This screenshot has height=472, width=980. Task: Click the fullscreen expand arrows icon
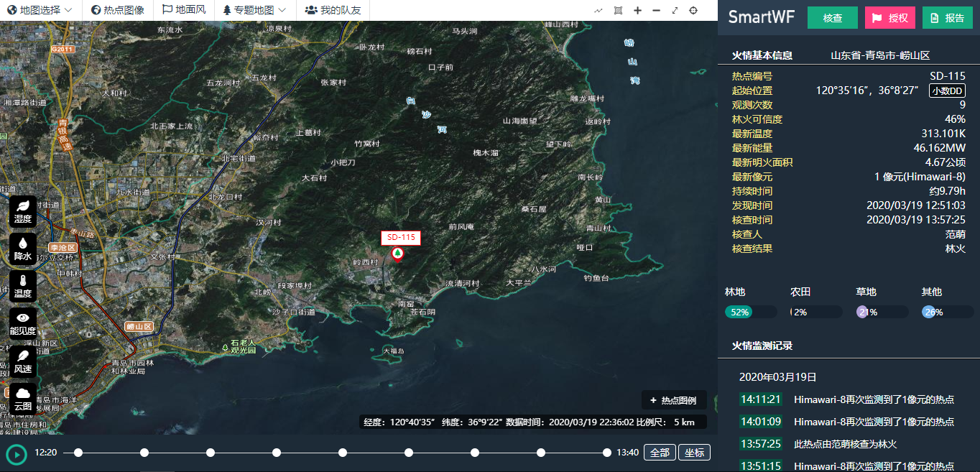pyautogui.click(x=675, y=11)
